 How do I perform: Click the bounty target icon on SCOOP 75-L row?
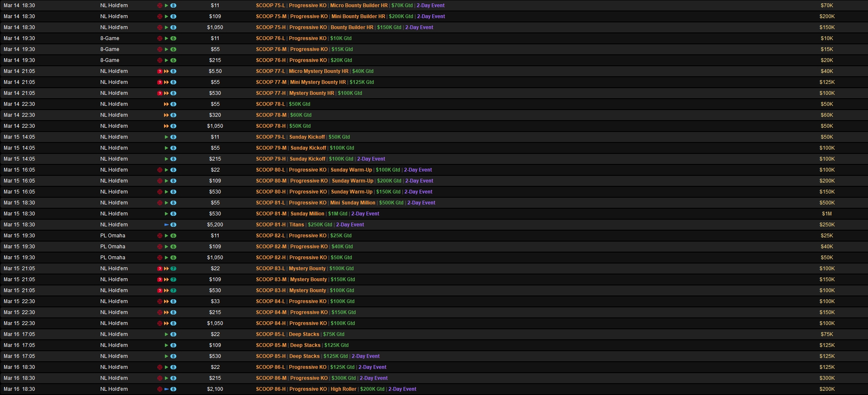pyautogui.click(x=160, y=5)
